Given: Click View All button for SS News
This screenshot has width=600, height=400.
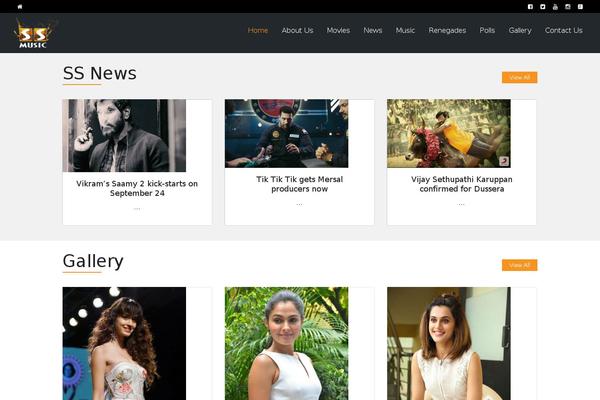Looking at the screenshot, I should point(520,77).
